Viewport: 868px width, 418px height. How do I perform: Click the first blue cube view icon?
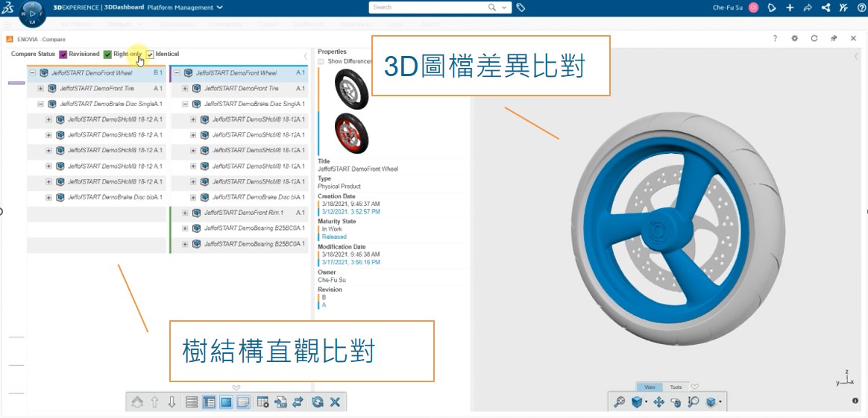637,402
